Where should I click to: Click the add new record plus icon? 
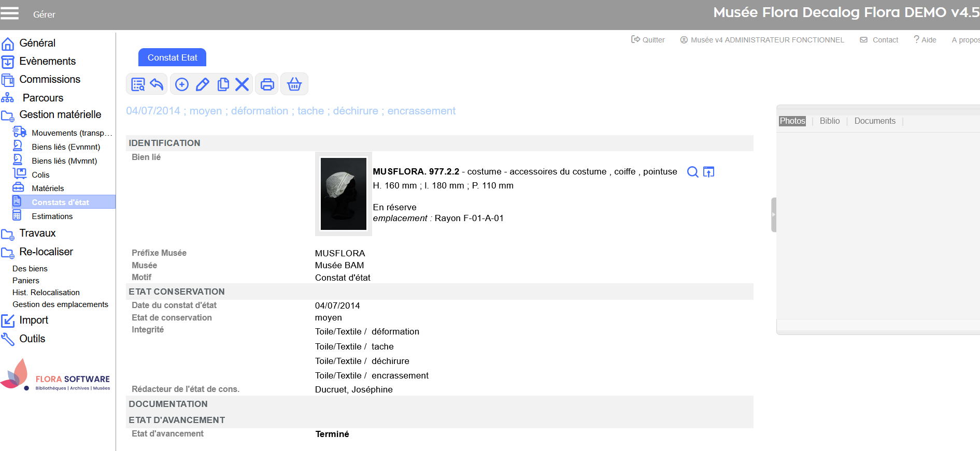coord(182,84)
